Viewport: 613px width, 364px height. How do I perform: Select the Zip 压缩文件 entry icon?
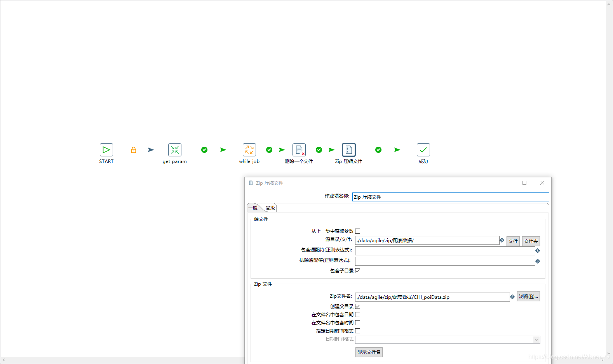pyautogui.click(x=349, y=150)
